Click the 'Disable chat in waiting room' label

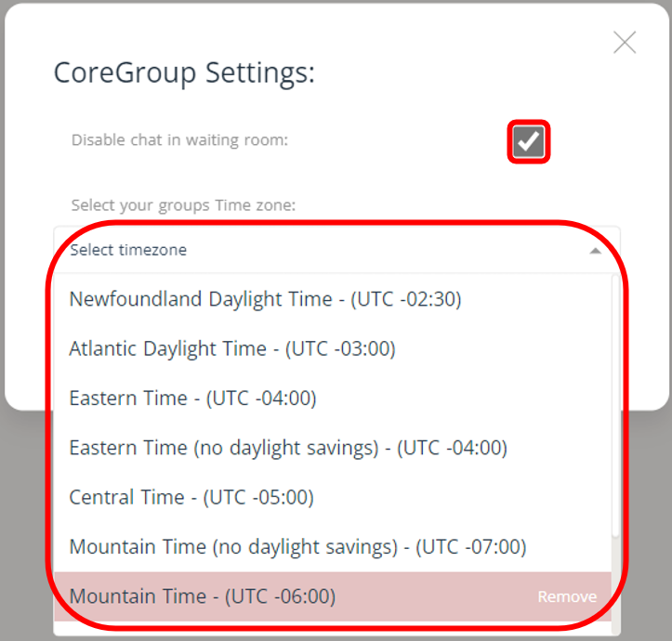[x=179, y=140]
